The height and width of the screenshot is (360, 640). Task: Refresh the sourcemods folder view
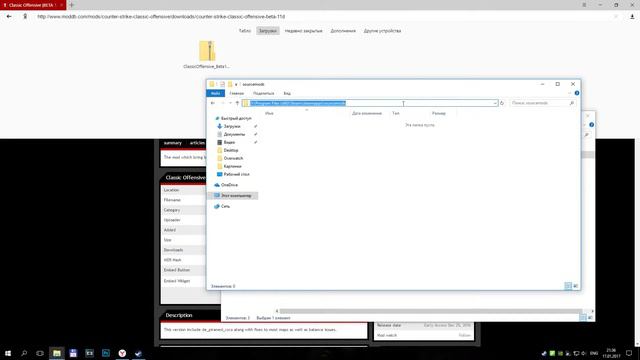pyautogui.click(x=502, y=103)
